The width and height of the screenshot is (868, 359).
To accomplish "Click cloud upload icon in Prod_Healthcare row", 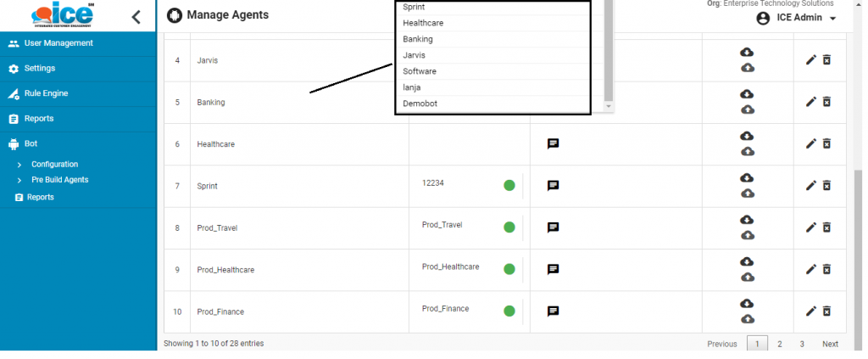I will [747, 278].
